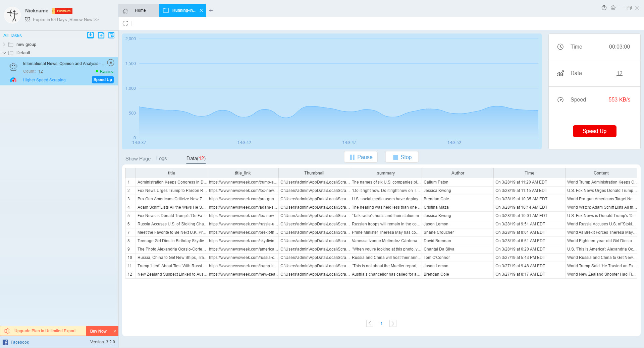The image size is (644, 348).
Task: Select the International News task item
Action: tap(59, 71)
